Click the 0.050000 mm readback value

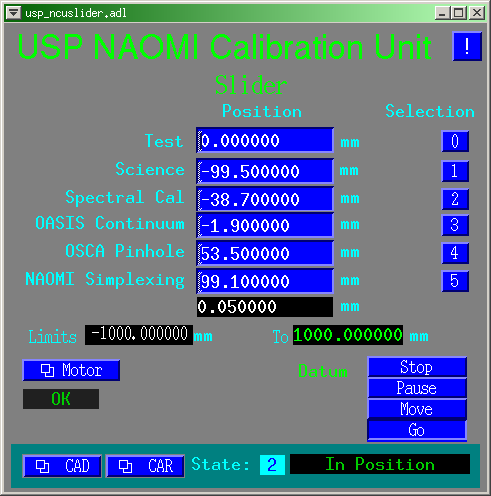point(265,307)
